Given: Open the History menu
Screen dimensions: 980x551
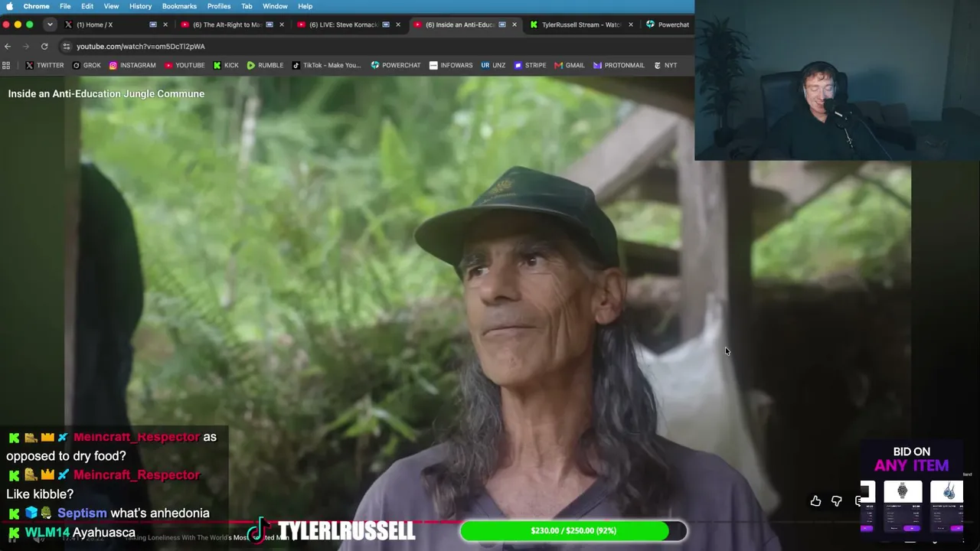Looking at the screenshot, I should pyautogui.click(x=140, y=6).
